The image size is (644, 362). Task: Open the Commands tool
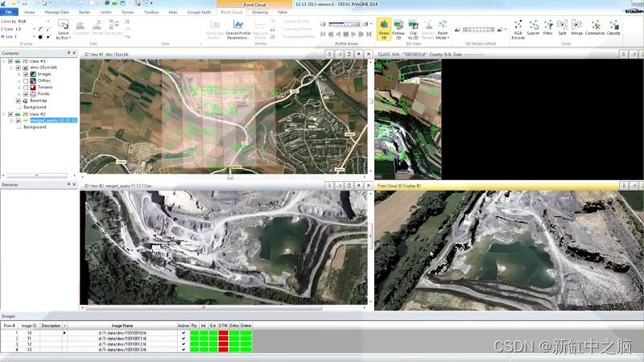pos(595,27)
